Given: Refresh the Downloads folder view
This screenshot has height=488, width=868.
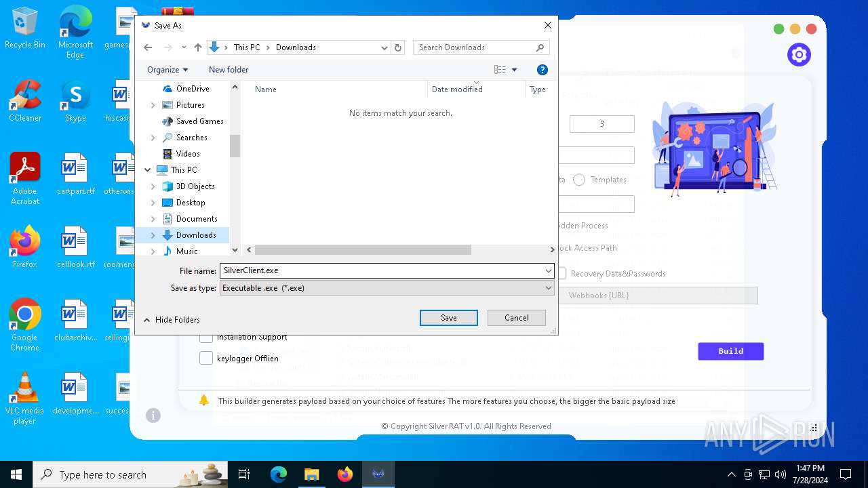Looking at the screenshot, I should coord(398,47).
